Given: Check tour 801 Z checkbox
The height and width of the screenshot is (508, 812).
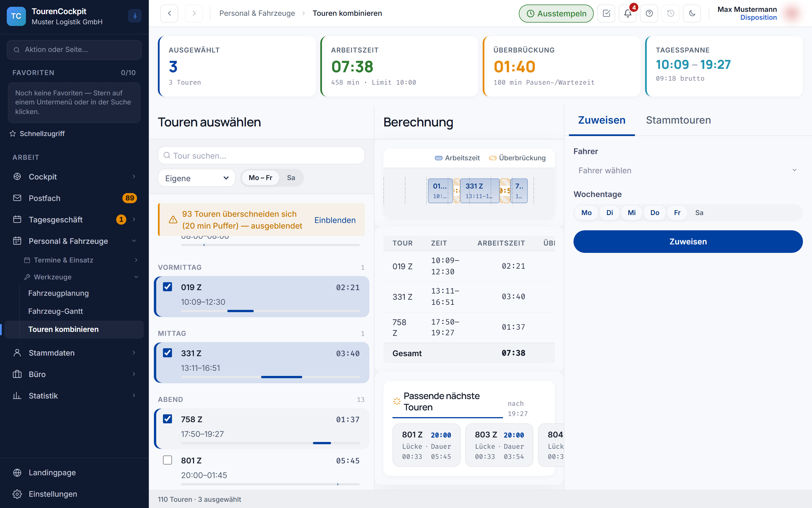Looking at the screenshot, I should [x=167, y=460].
